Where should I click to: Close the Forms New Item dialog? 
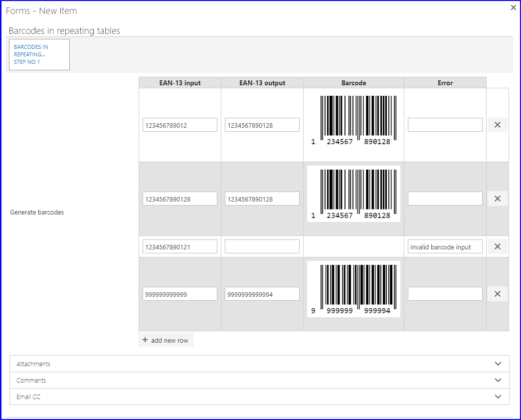pos(514,7)
